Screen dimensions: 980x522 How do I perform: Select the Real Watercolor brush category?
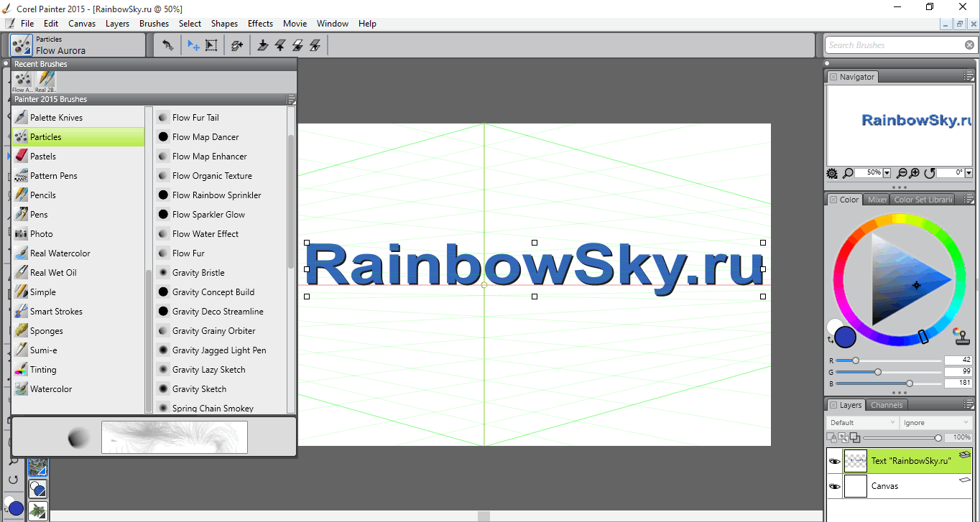point(78,253)
